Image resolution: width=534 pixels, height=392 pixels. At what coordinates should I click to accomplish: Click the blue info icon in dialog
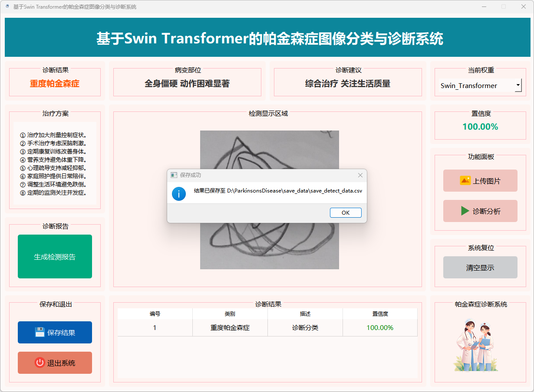click(179, 193)
